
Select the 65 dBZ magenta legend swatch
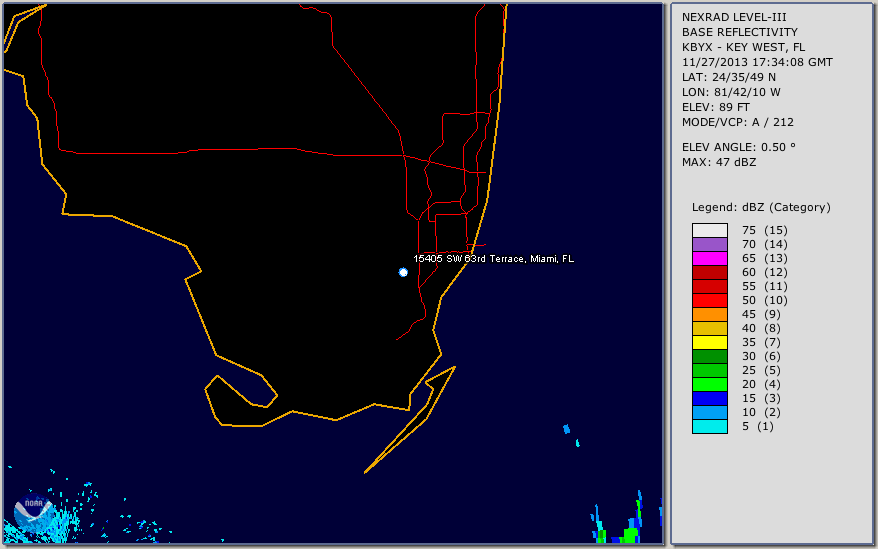point(709,258)
